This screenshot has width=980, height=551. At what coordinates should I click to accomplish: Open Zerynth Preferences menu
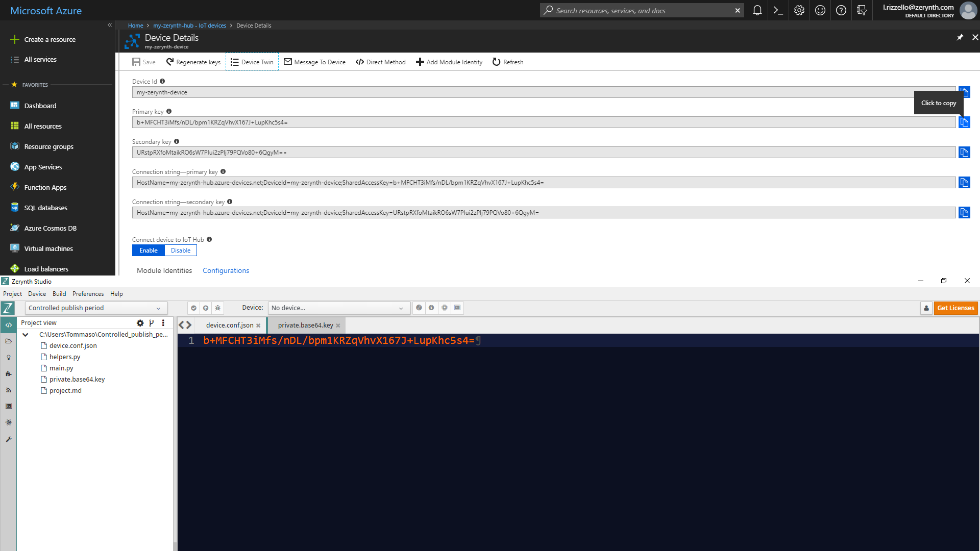(x=88, y=293)
